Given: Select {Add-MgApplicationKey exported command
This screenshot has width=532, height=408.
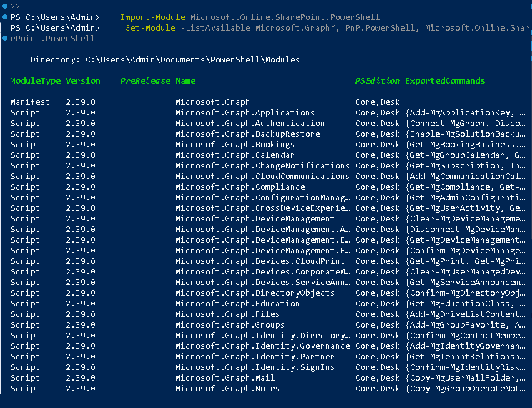Looking at the screenshot, I should tap(460, 113).
